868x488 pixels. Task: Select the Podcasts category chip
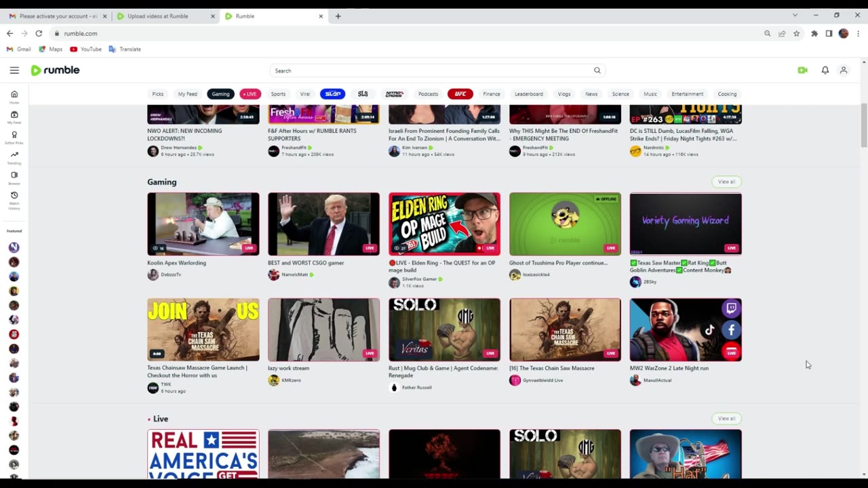coord(428,94)
